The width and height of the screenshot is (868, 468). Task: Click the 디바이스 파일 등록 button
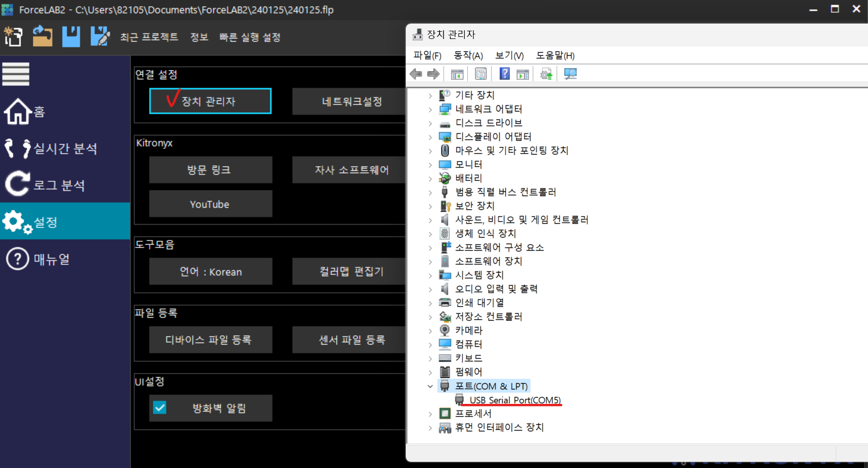(211, 340)
